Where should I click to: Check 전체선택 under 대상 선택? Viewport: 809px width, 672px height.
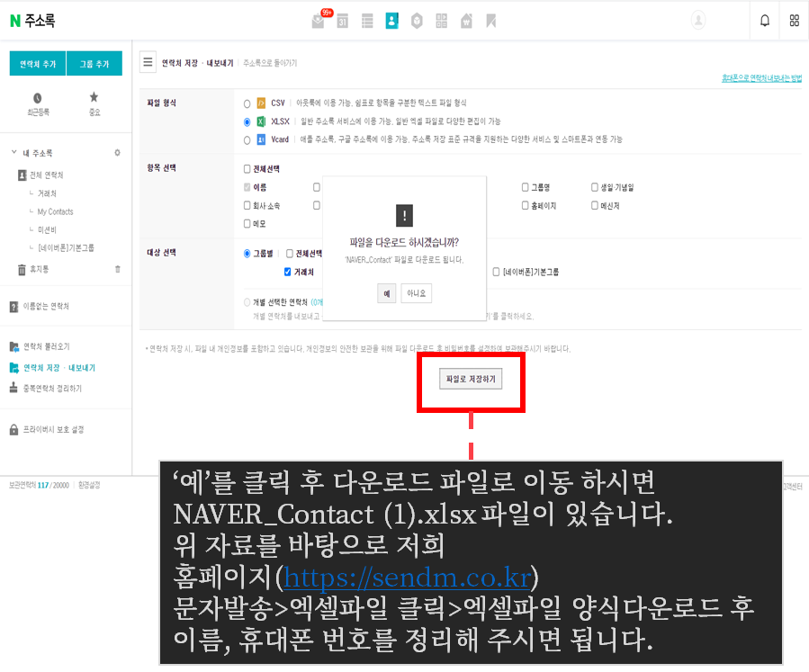[x=290, y=253]
